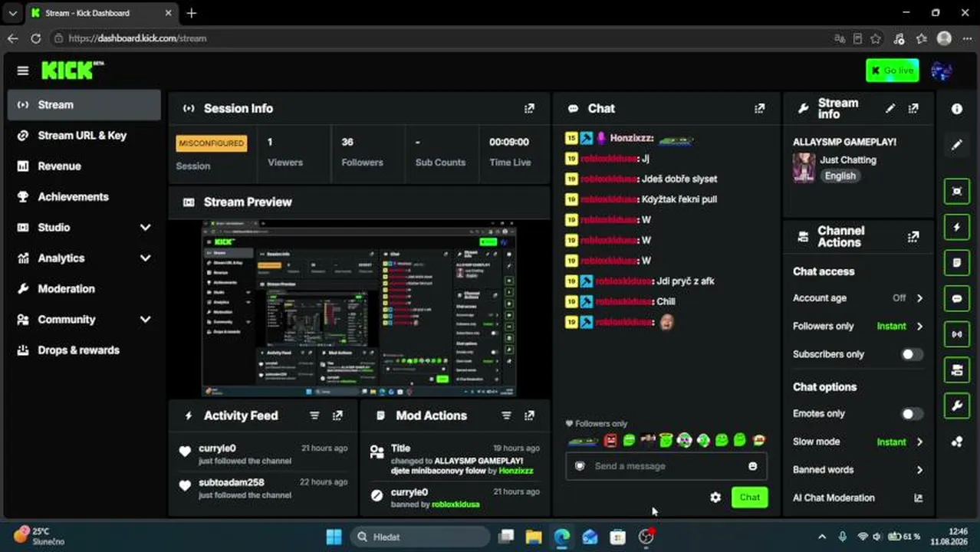980x552 pixels.
Task: Click the pencil icon in right rail
Action: 957,145
